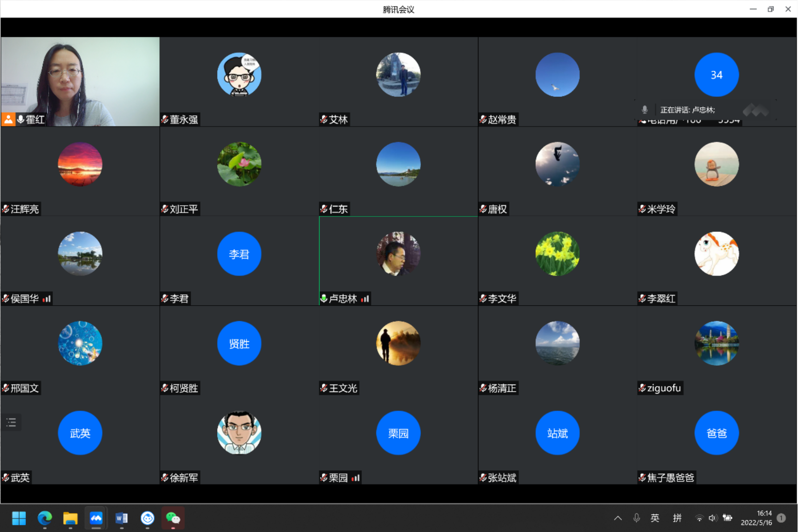Click the participant list icon at left edge
Image resolution: width=798 pixels, height=532 pixels.
coord(11,422)
